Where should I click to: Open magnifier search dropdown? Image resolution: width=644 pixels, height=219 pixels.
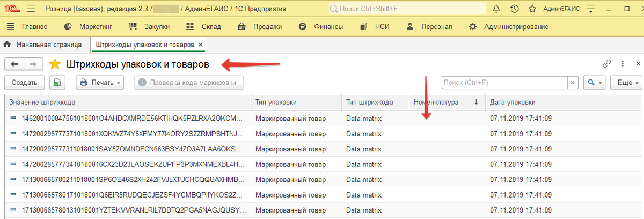click(x=594, y=83)
